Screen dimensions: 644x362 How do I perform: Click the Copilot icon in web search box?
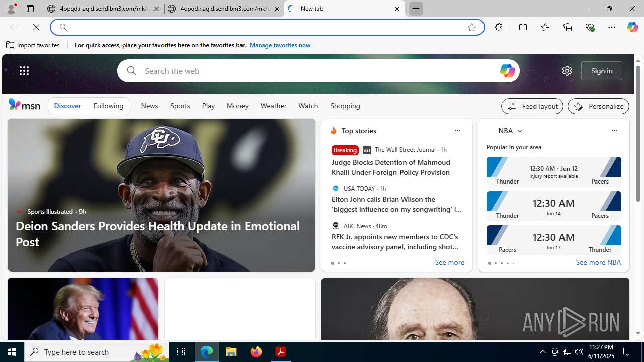[x=507, y=71]
